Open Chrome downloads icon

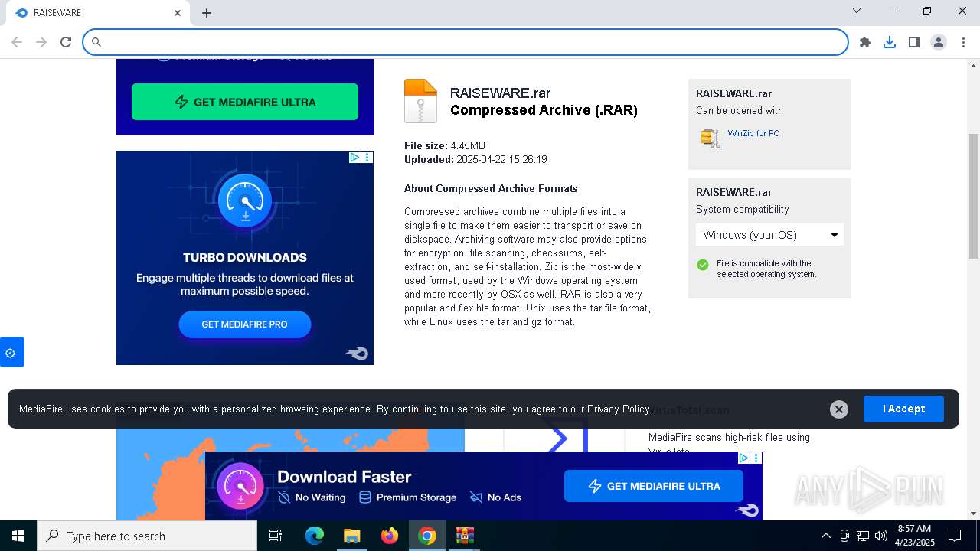tap(890, 42)
